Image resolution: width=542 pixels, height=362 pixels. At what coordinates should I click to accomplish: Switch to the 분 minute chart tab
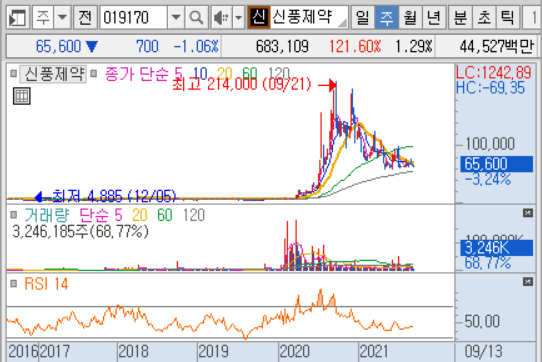pyautogui.click(x=460, y=17)
